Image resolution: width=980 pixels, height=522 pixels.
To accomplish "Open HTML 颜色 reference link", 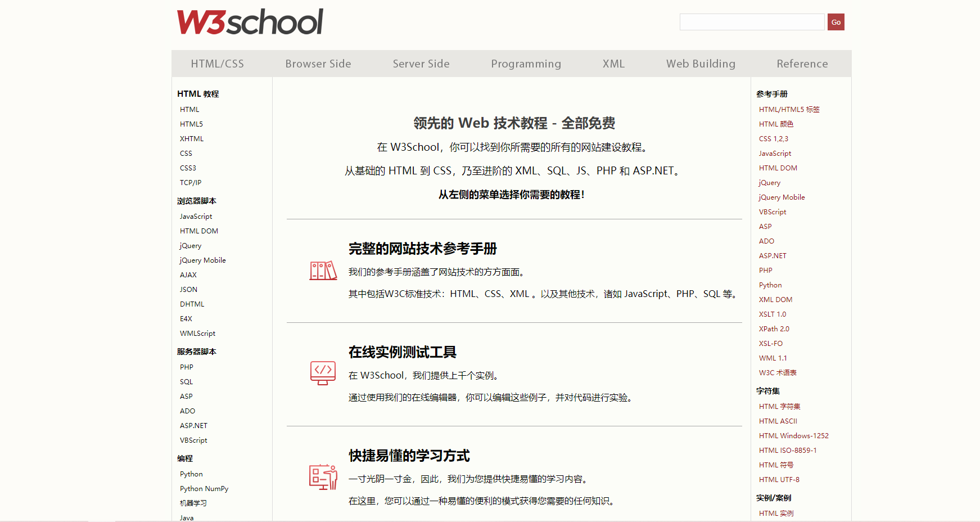I will tap(776, 124).
